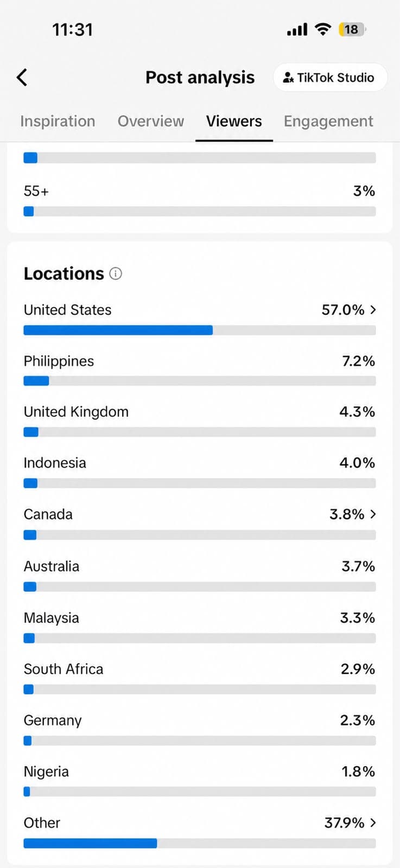Tap the Post analysis title
This screenshot has width=400, height=868.
pyautogui.click(x=200, y=78)
